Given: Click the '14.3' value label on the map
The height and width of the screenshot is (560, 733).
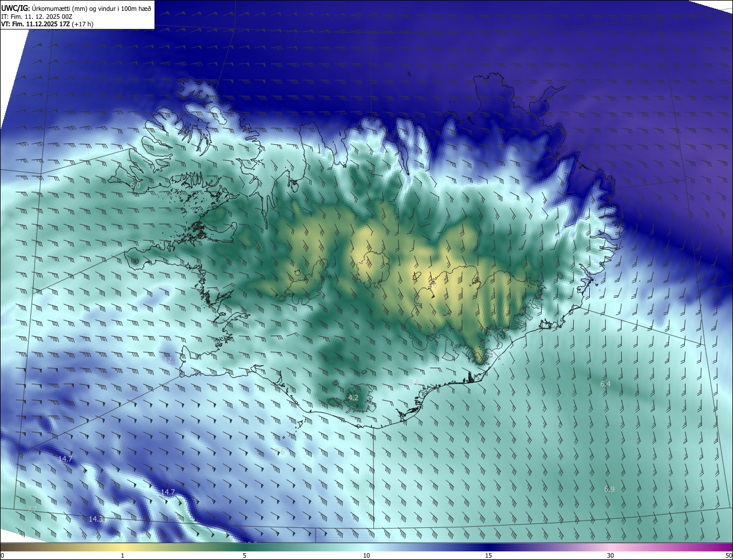Looking at the screenshot, I should [x=96, y=519].
